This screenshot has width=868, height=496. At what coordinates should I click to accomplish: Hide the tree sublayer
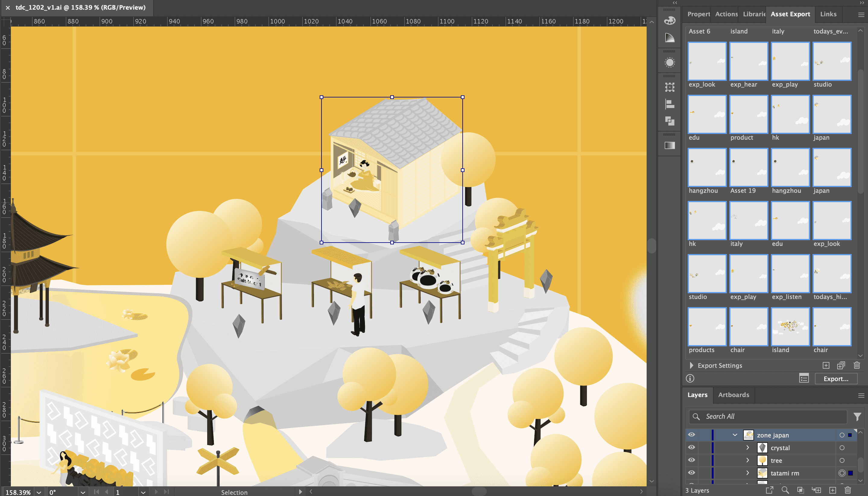pos(692,460)
